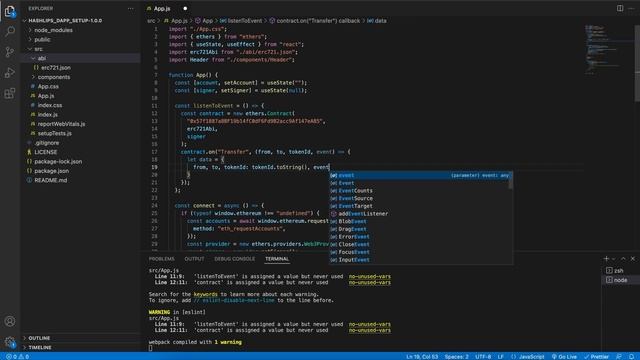
Task: Open setupTests.js file
Action: tap(55, 133)
